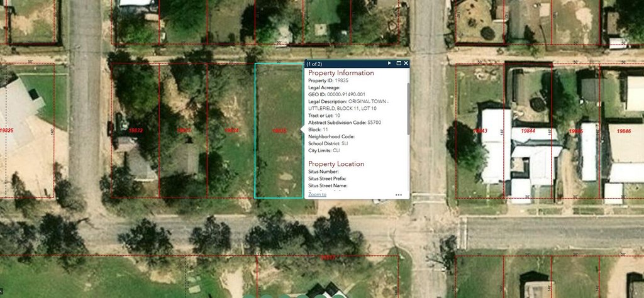Click the Property Information heading
644x298 pixels.
(341, 73)
